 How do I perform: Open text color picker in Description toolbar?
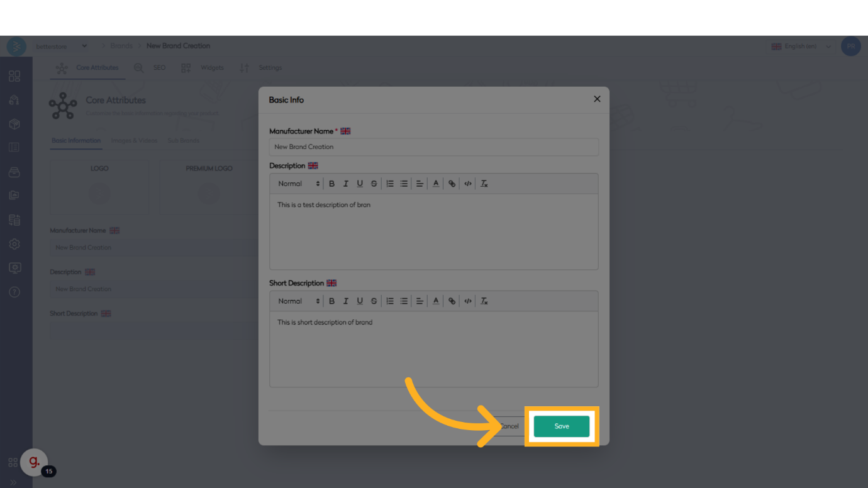tap(436, 184)
